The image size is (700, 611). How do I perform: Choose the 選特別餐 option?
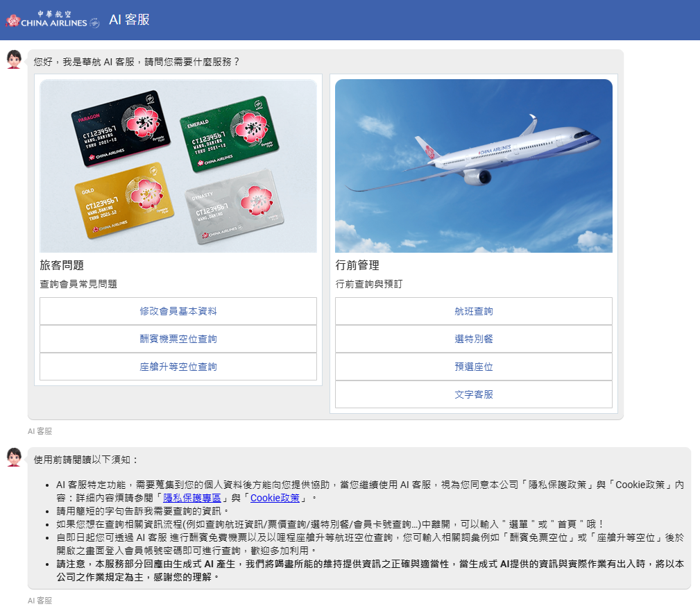[474, 339]
